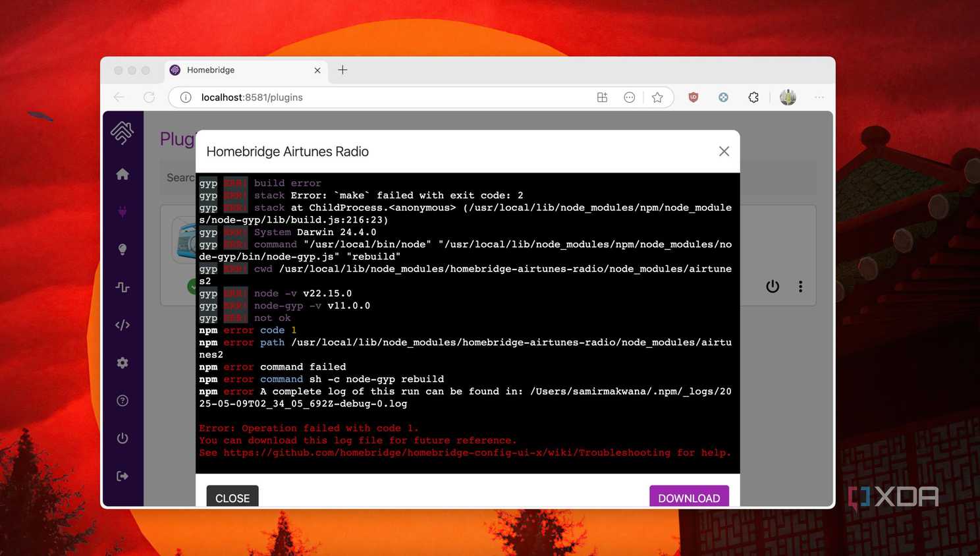Click the 'npm error command failed' line
Viewport: 980px width, 556px height.
pyautogui.click(x=272, y=367)
